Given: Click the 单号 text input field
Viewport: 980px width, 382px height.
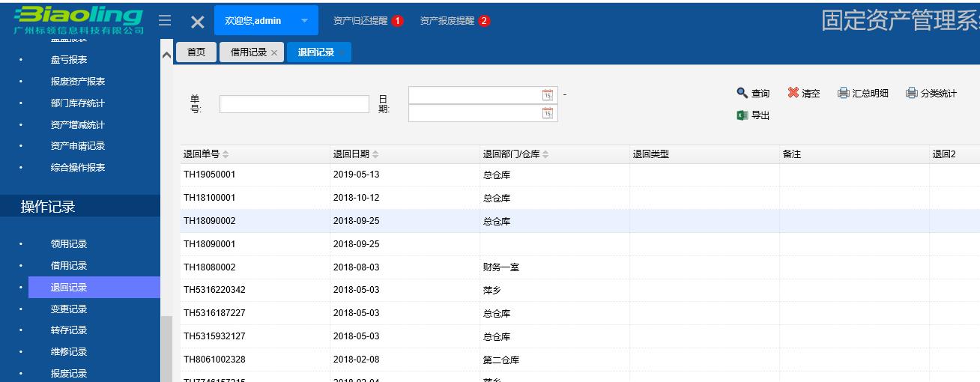Looking at the screenshot, I should point(294,104).
